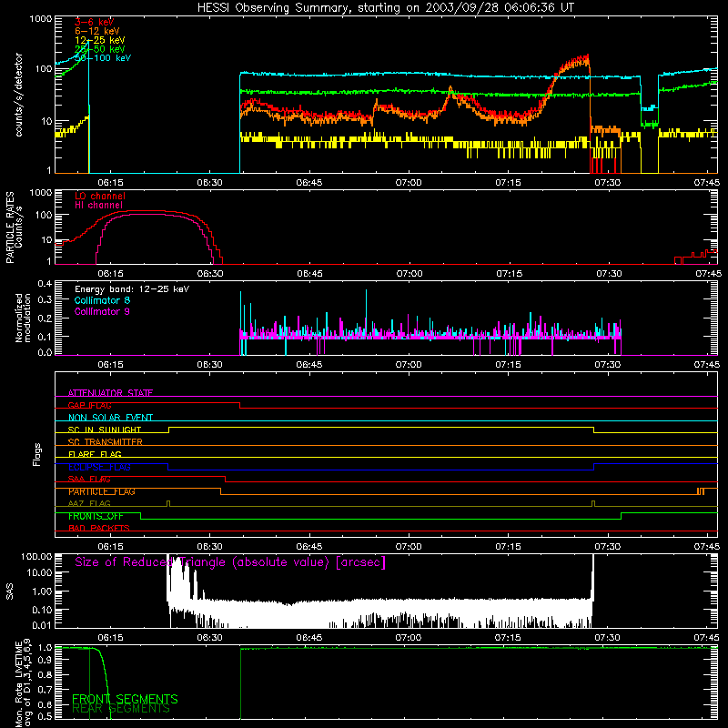This screenshot has height=728, width=728.
Task: Select the 6-12 keV legend label
Action: [97, 31]
